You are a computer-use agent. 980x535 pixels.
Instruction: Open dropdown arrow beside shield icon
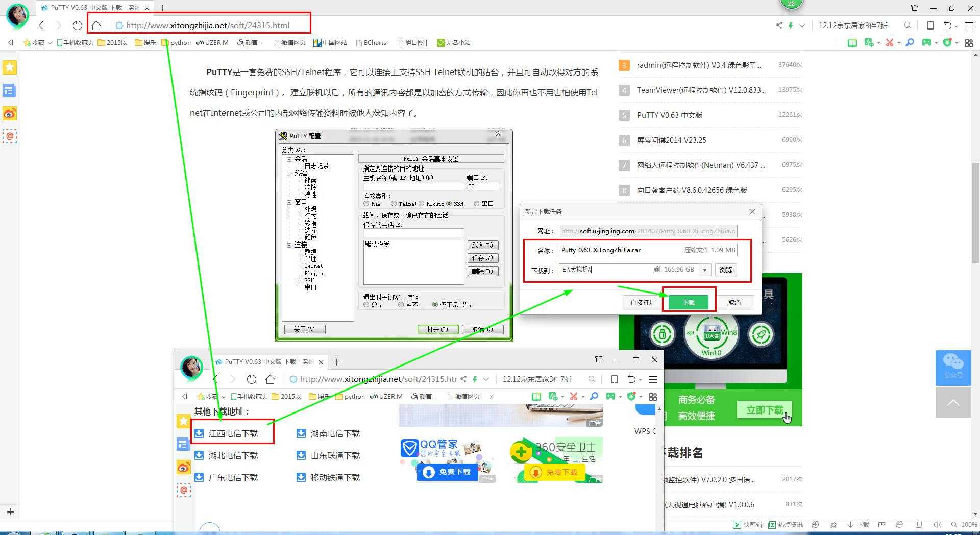coord(957,43)
